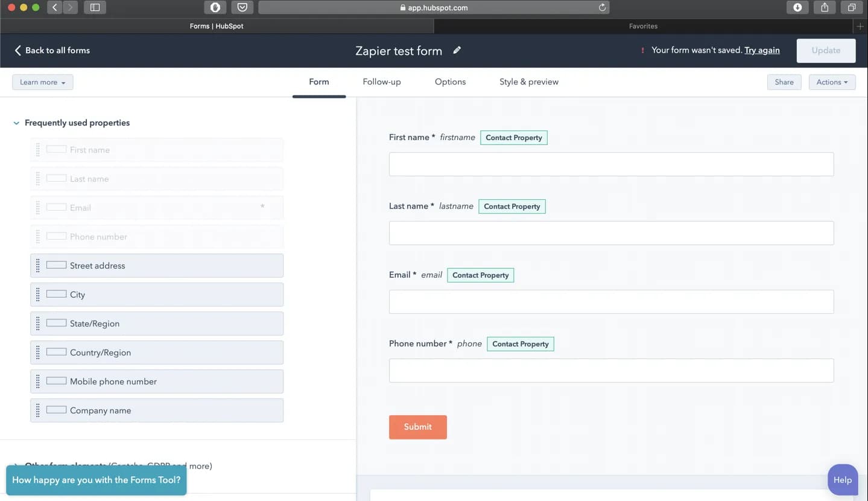Open a new tab with plus icon
Screen dimensions: 868x501
[x=860, y=26]
